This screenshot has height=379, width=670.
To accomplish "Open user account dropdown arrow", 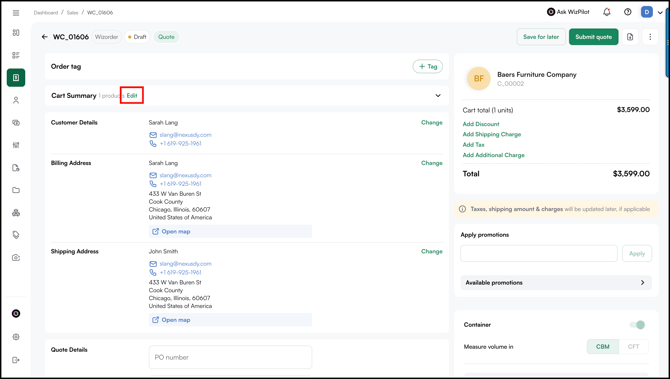I will click(x=660, y=12).
